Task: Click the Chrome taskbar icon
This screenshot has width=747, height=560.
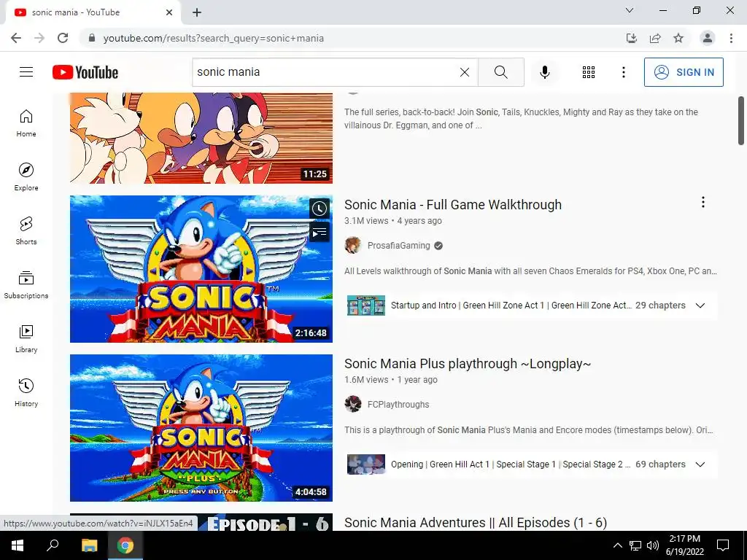Action: click(x=125, y=545)
